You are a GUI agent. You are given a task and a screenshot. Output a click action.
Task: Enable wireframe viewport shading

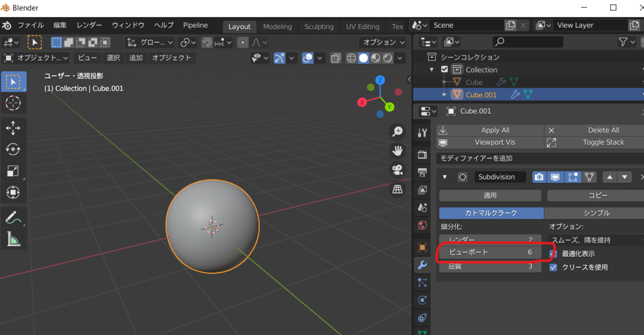click(352, 58)
